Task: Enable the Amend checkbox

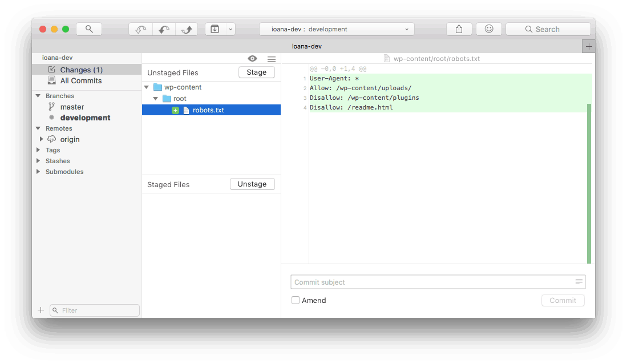Action: (x=296, y=301)
